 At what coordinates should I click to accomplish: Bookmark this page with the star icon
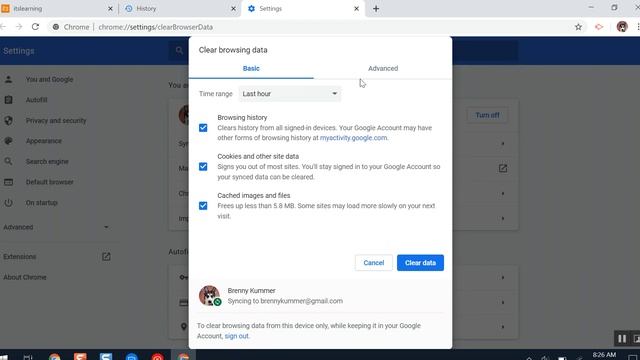(578, 27)
